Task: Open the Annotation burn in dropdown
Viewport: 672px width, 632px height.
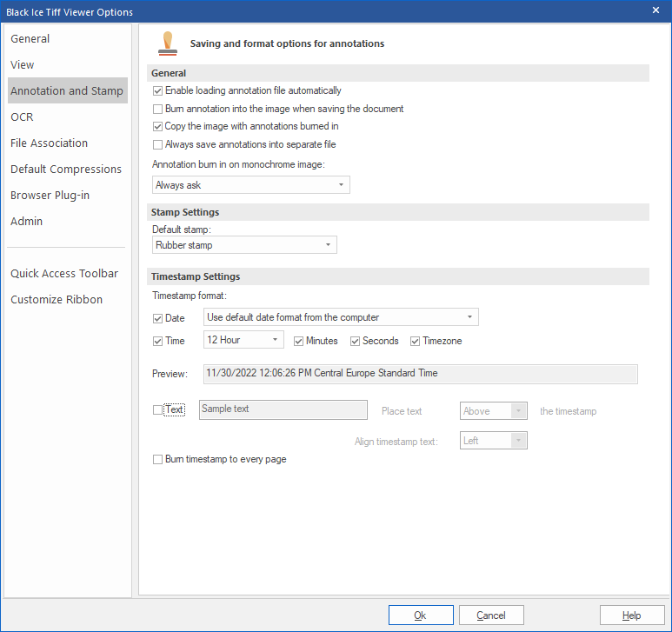Action: coord(250,185)
